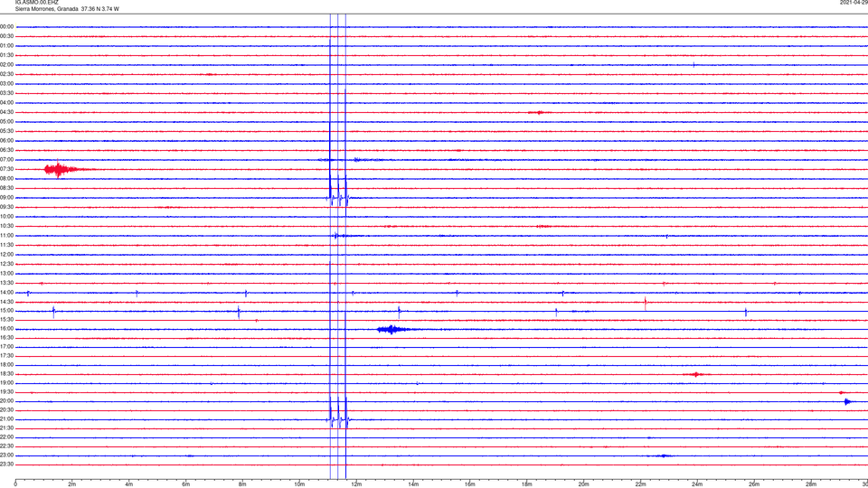This screenshot has height=488, width=868.
Task: Select the 12:00 trace time label
Action: click(x=6, y=254)
